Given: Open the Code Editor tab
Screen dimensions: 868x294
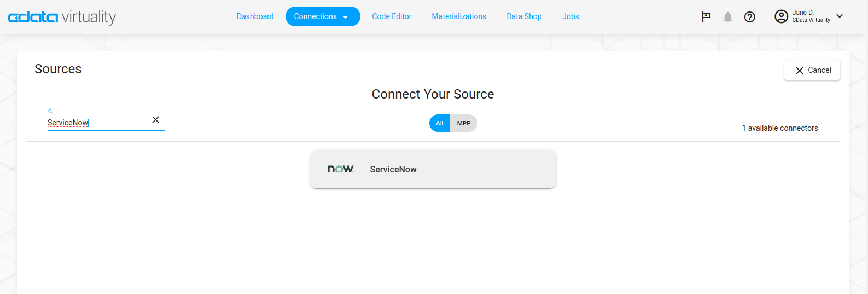Looking at the screenshot, I should click(392, 16).
